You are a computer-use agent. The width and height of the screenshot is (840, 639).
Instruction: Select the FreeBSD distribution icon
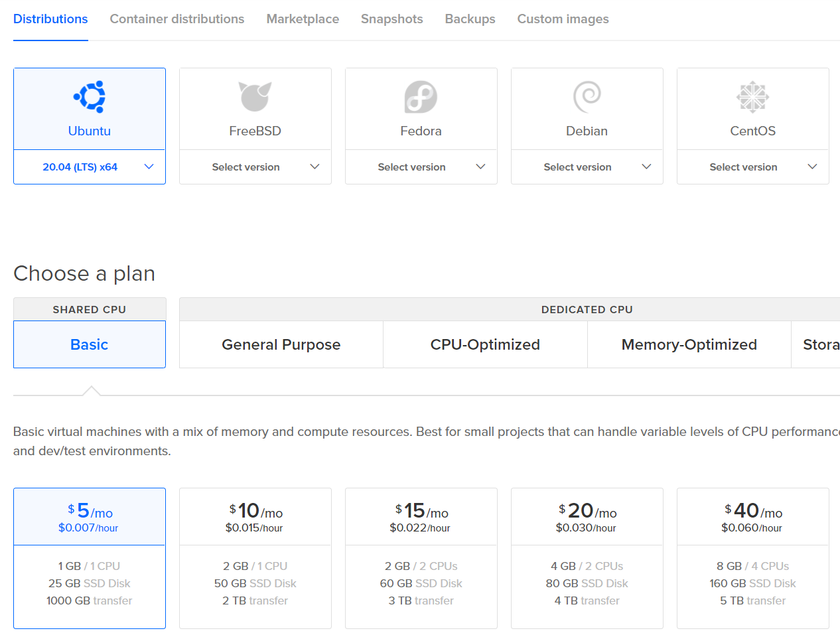255,97
